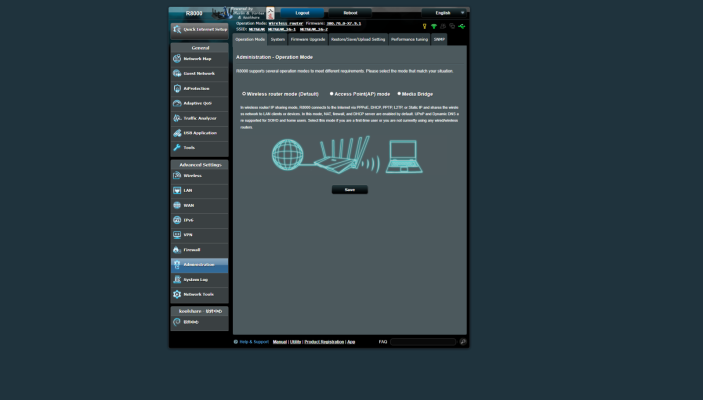The height and width of the screenshot is (400, 703).
Task: Click the FAQ search magnifier icon
Action: tap(463, 342)
